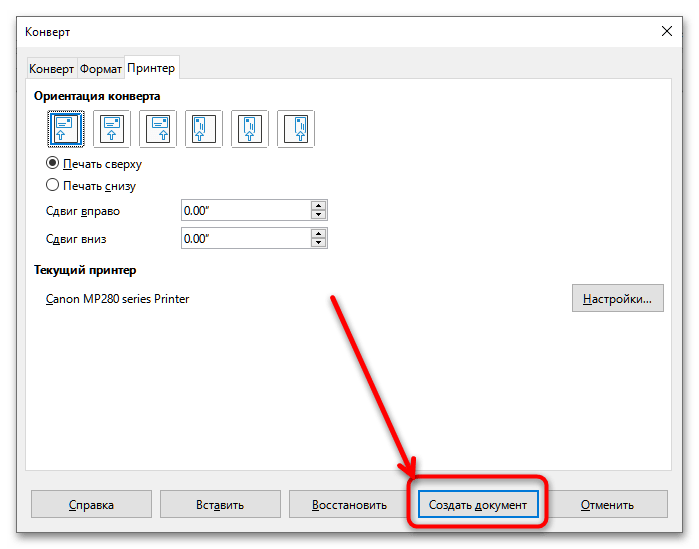Select horizontal right envelope orientation icon
Screen dimensions: 699x549
pyautogui.click(x=157, y=129)
